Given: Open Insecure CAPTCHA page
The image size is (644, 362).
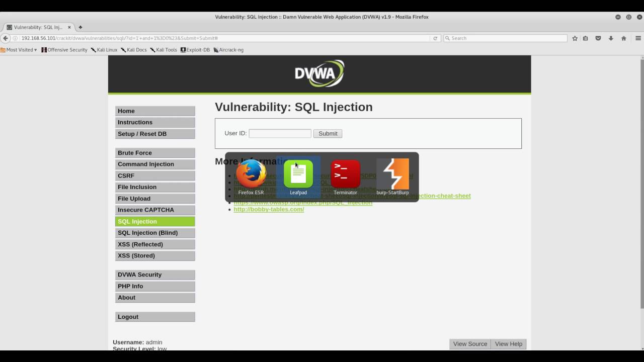Looking at the screenshot, I should pyautogui.click(x=155, y=210).
